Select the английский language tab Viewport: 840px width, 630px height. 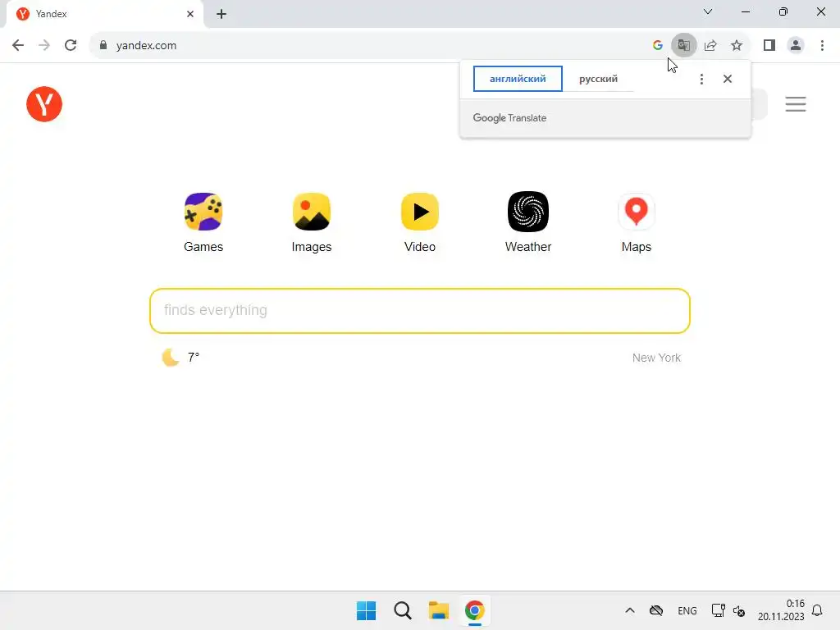pos(518,79)
